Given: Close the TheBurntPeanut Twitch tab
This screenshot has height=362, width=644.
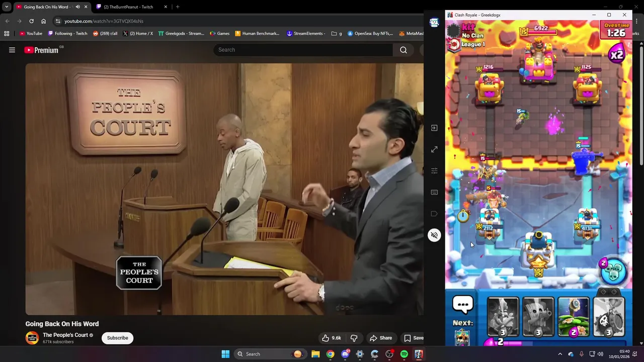Looking at the screenshot, I should (166, 7).
